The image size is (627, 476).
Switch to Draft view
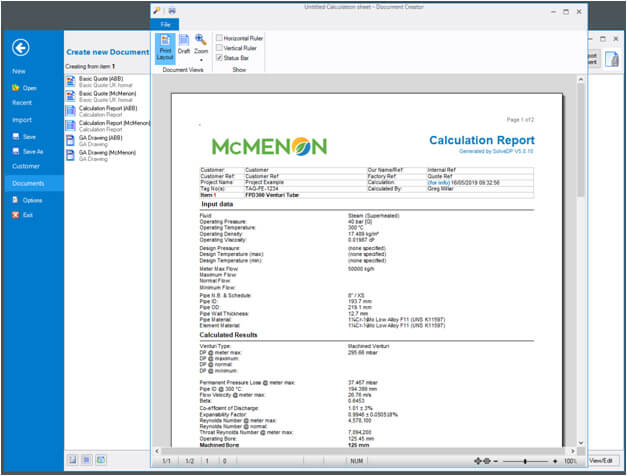184,44
